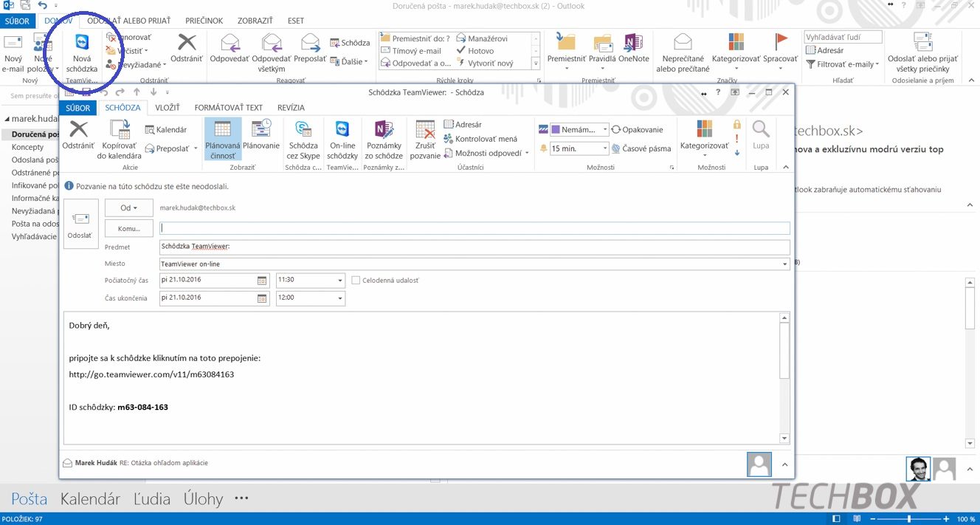Viewport: 980px width, 525px height.
Task: Click Zrušiť pozvanie
Action: coord(426,140)
